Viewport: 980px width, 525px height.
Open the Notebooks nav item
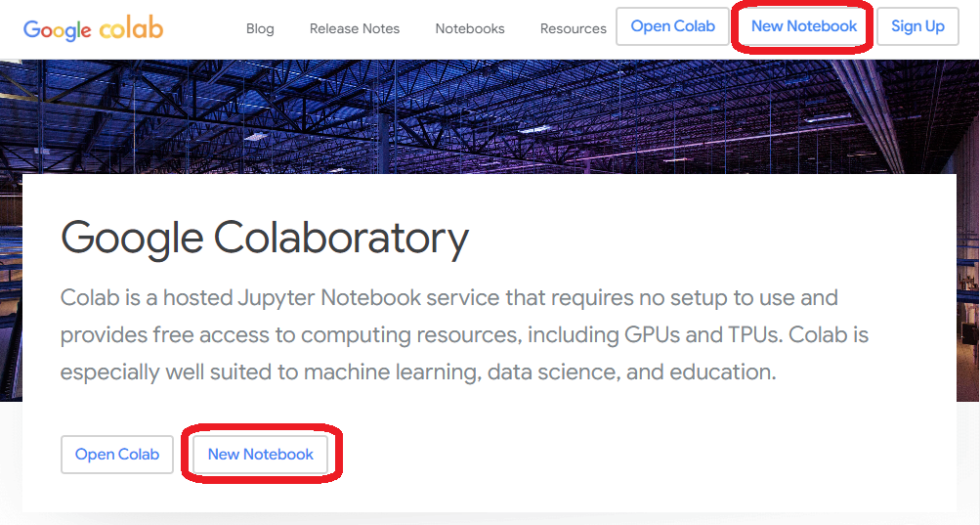click(470, 28)
